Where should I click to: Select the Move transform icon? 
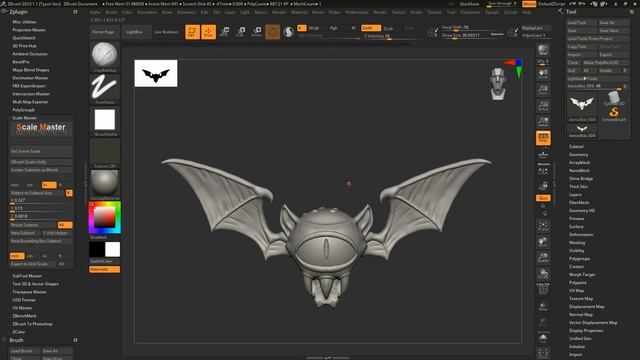tap(224, 32)
